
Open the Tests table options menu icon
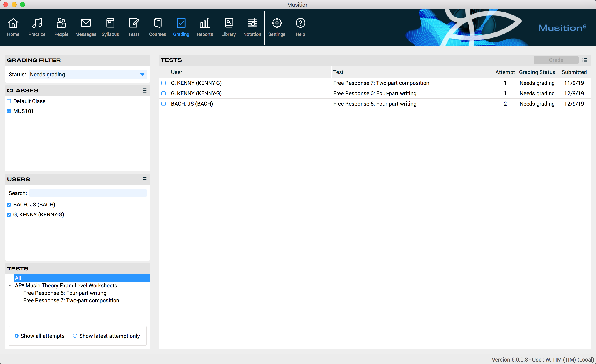[x=585, y=60]
